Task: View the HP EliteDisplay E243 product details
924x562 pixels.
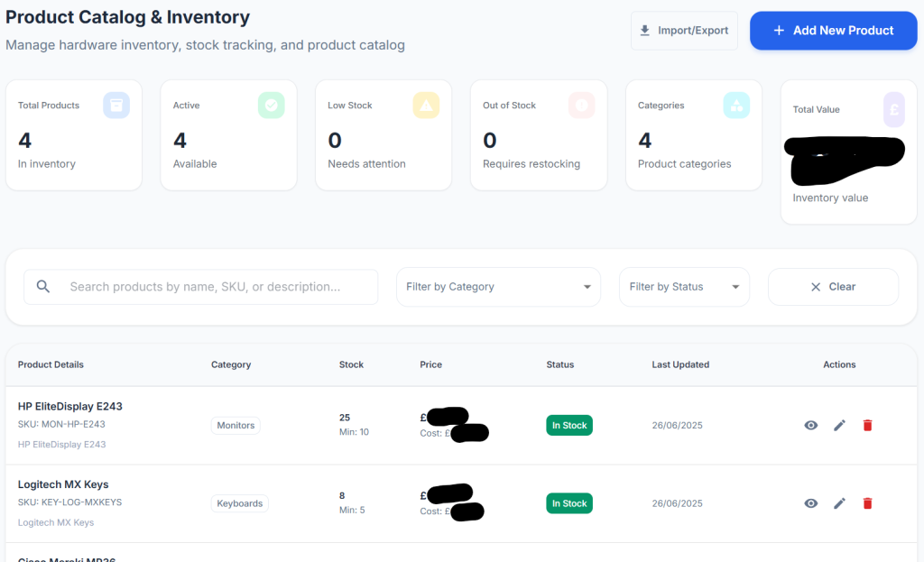Action: click(x=811, y=425)
